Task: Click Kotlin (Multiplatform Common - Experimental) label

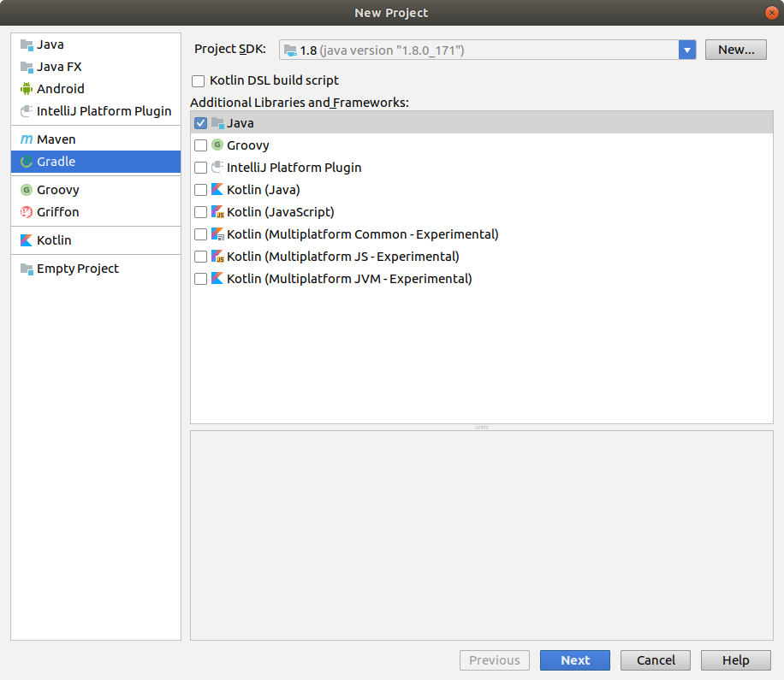Action: (363, 234)
